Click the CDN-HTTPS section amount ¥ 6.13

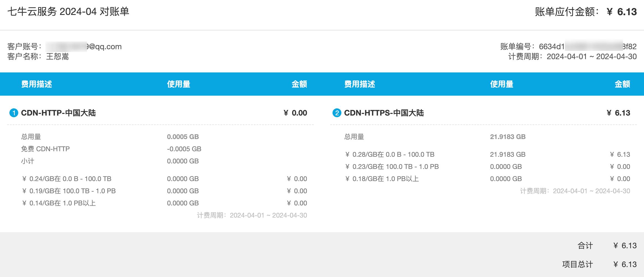pos(618,113)
